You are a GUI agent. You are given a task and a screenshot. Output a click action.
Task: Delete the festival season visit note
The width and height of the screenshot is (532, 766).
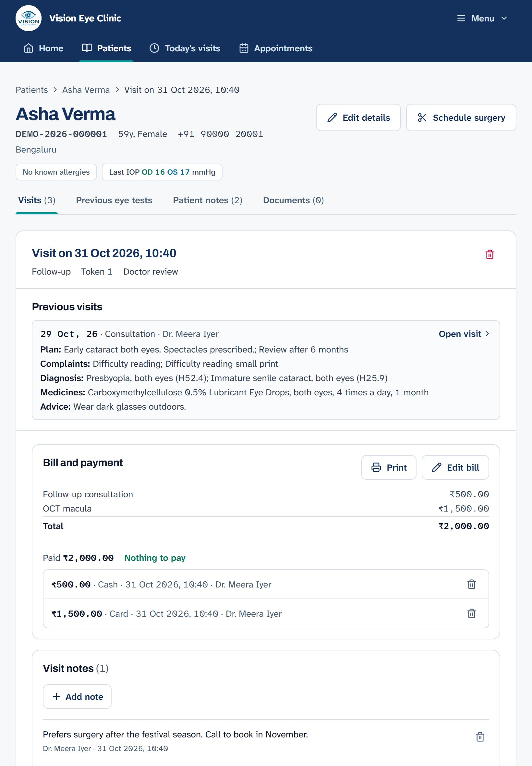point(480,737)
